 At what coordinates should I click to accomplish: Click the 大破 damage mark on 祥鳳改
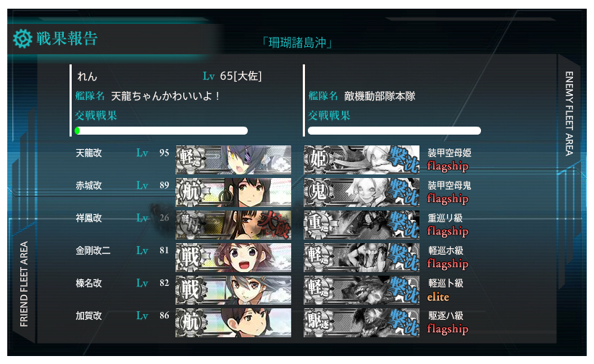click(274, 226)
